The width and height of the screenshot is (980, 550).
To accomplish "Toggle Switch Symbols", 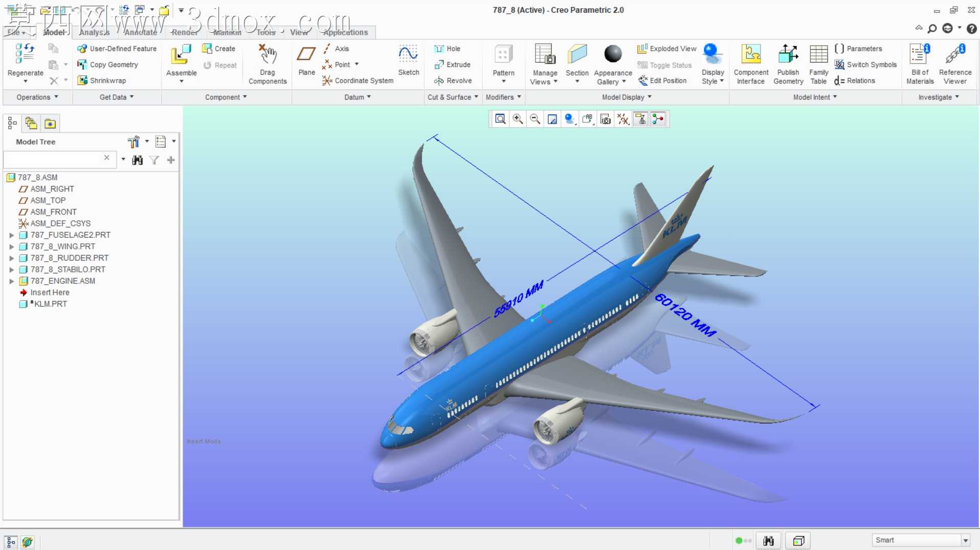I will 865,64.
